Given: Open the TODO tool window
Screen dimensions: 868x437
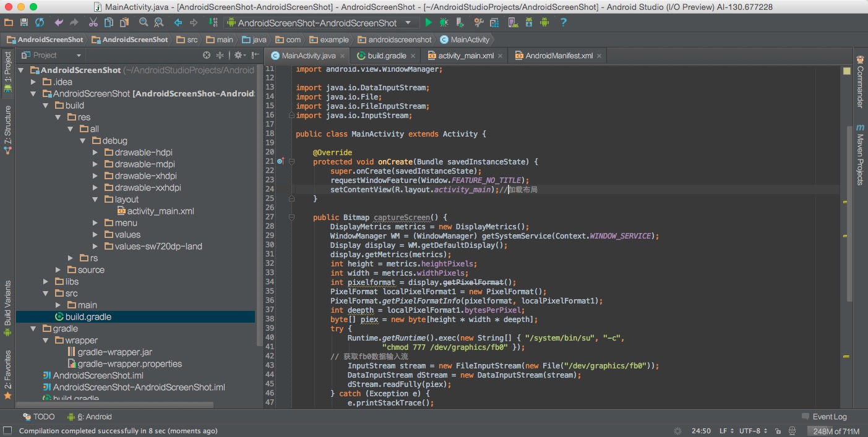Looking at the screenshot, I should 39,417.
